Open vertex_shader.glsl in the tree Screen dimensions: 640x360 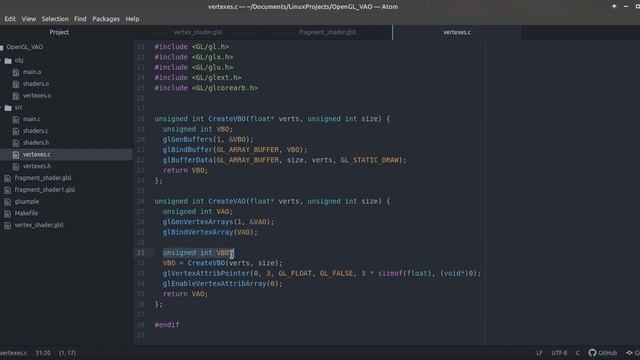point(39,225)
